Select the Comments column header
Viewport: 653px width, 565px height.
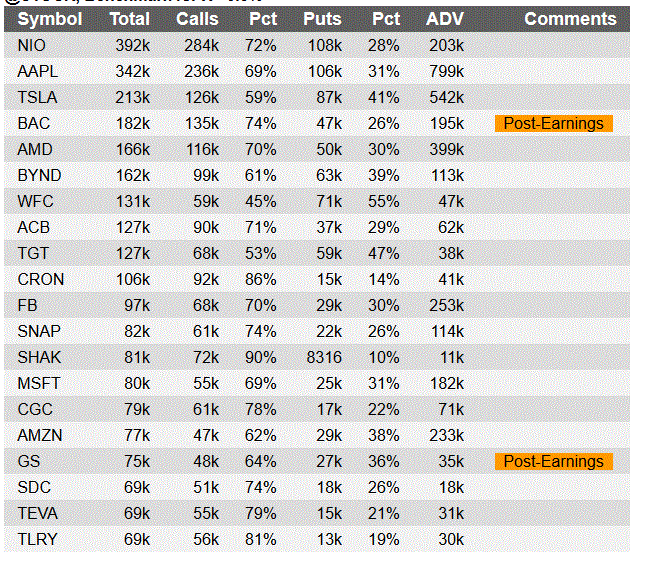[570, 19]
